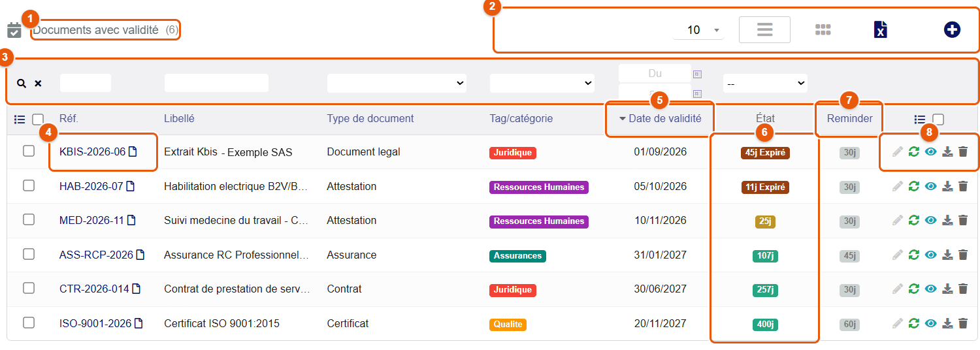View the MED-2026-11 document with eye icon
This screenshot has width=980, height=350.
click(x=931, y=220)
